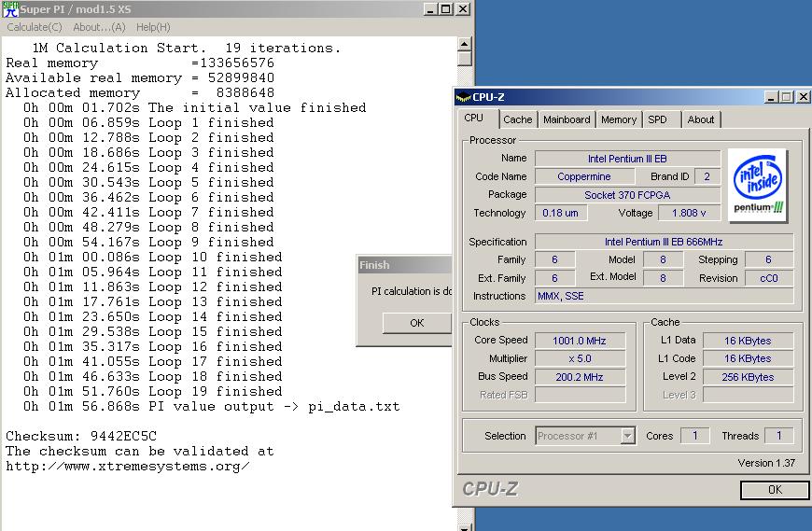Click the Ext. Model value '8'
Screen dimensions: 812x531
tap(663, 278)
